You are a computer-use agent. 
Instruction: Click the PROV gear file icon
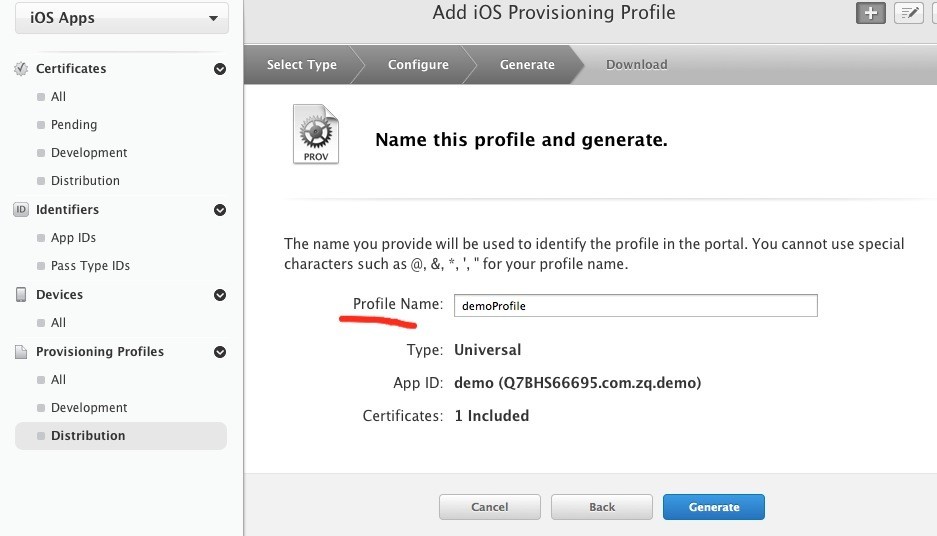316,134
